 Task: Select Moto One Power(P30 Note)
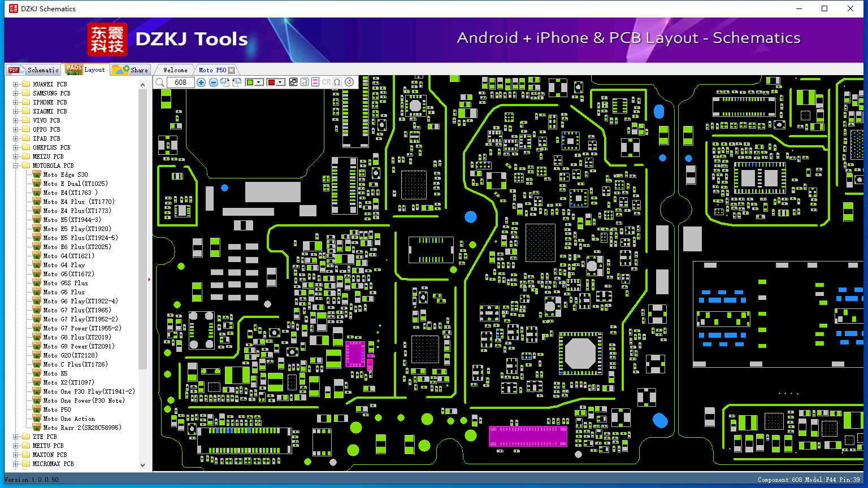tap(84, 400)
